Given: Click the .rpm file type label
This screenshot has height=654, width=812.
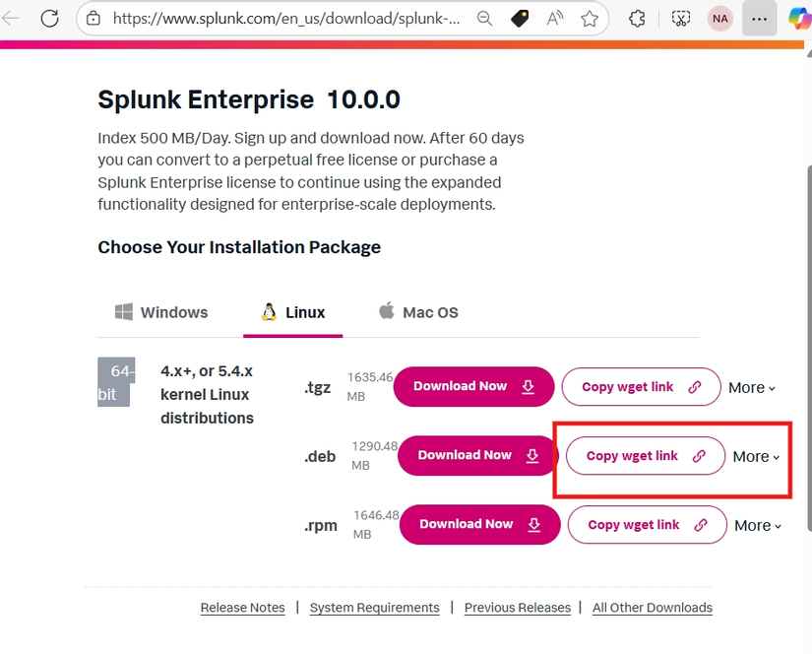Looking at the screenshot, I should pyautogui.click(x=321, y=526).
